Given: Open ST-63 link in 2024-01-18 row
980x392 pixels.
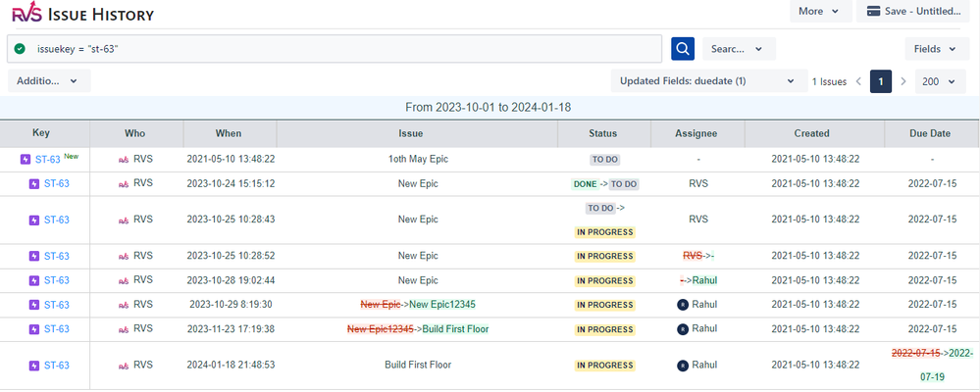Looking at the screenshot, I should 57,366.
